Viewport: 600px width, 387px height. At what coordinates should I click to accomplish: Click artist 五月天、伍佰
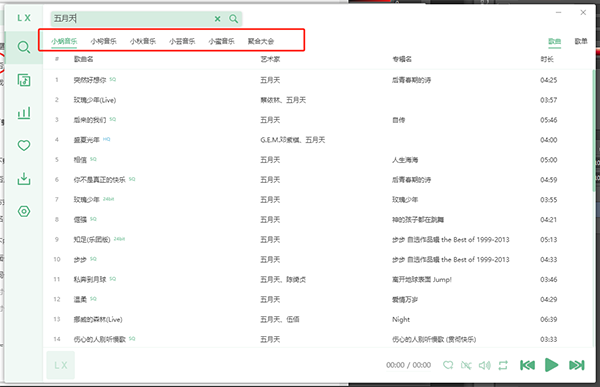tap(280, 319)
